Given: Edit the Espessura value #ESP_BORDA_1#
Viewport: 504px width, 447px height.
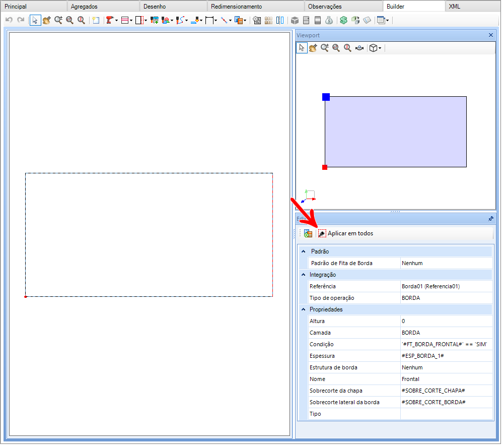Looking at the screenshot, I should 447,356.
